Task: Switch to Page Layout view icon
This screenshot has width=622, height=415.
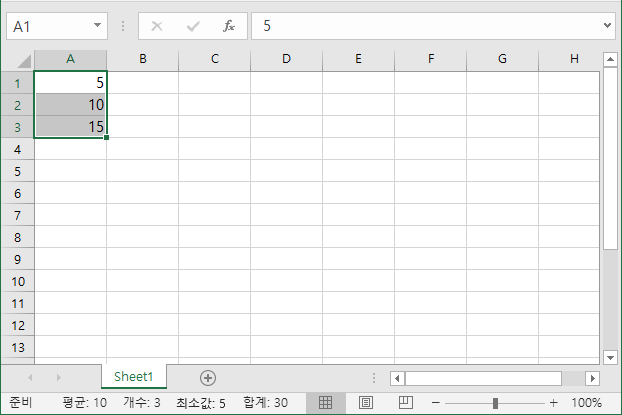Action: tap(365, 403)
